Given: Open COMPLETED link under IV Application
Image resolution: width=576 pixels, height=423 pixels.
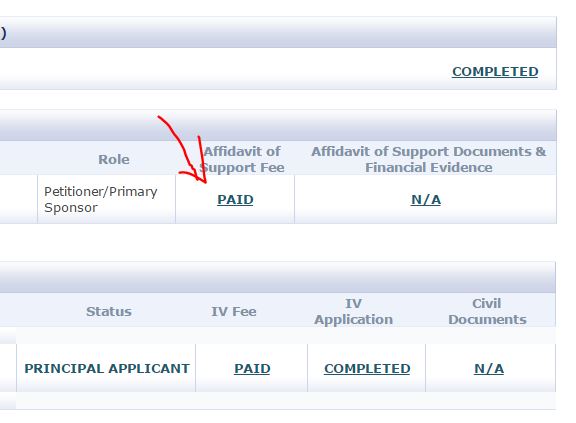Looking at the screenshot, I should tap(367, 368).
